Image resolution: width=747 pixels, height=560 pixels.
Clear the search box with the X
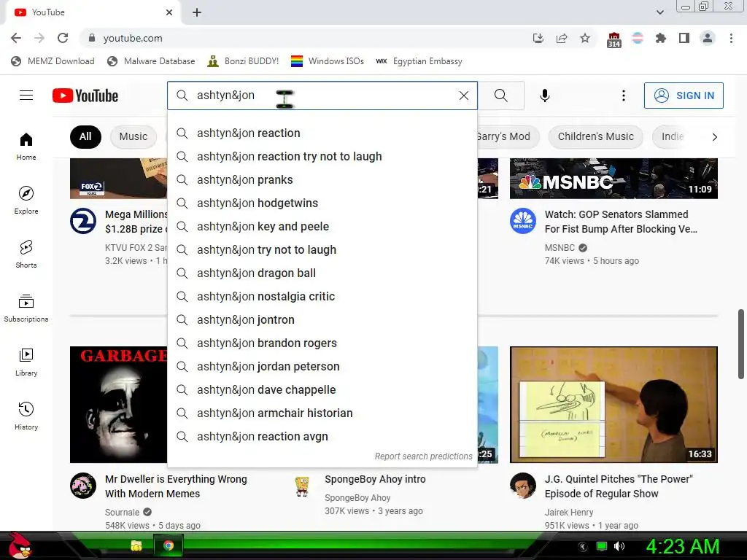463,96
